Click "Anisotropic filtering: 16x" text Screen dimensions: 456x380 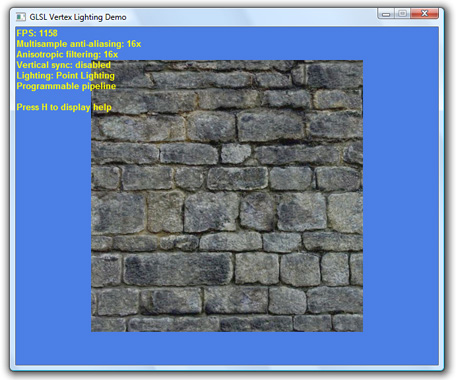tap(67, 54)
